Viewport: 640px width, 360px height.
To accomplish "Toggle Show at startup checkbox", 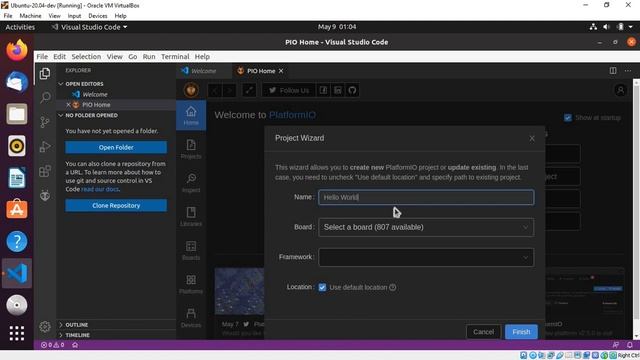I will (567, 118).
